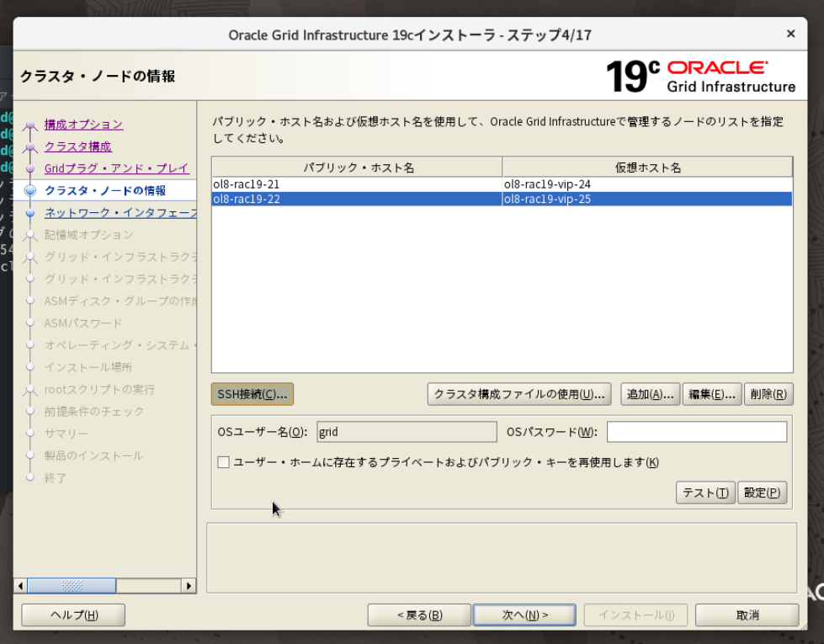Click step bullet icon beside クラスタ構成
The height and width of the screenshot is (644, 824).
pyautogui.click(x=30, y=147)
